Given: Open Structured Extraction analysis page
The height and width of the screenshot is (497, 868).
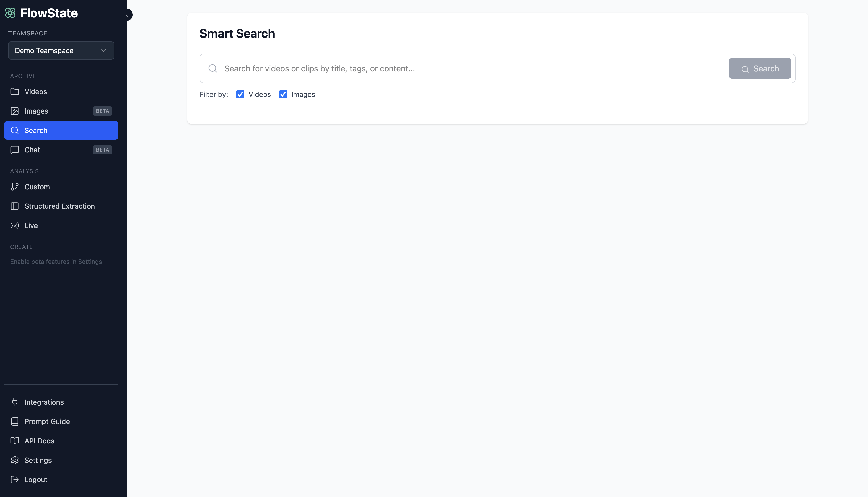Looking at the screenshot, I should [x=61, y=206].
